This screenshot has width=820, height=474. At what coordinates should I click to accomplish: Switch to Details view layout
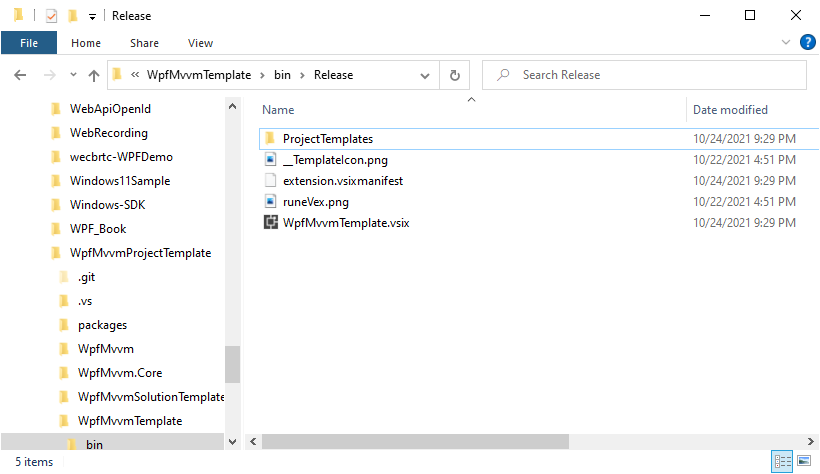click(782, 461)
